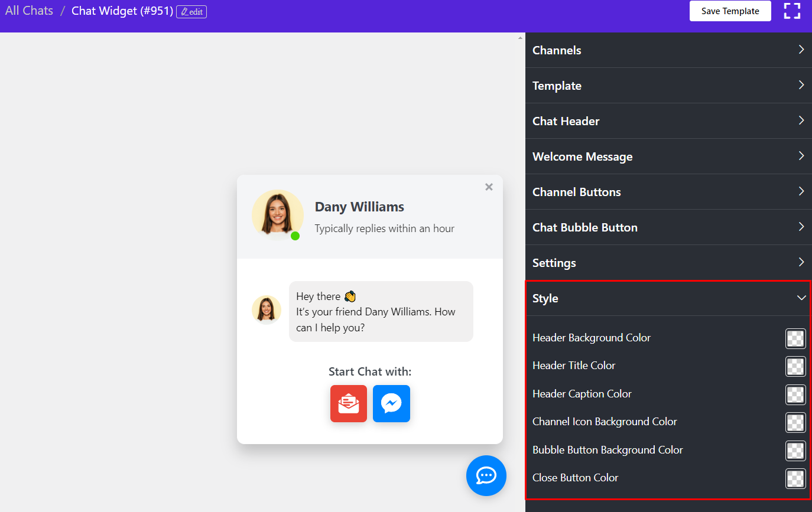
Task: Click Dany Williams header avatar photo
Action: click(x=277, y=214)
